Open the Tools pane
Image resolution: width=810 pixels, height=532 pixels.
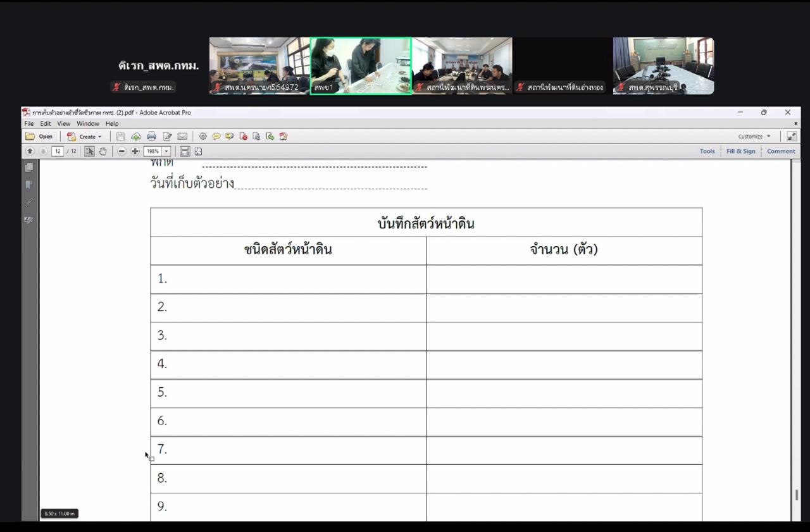(x=707, y=151)
